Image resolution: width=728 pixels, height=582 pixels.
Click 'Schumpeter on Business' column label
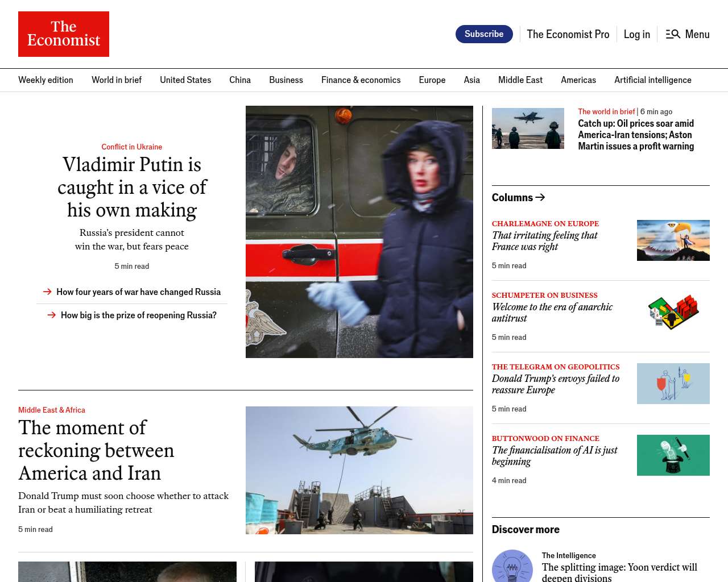coord(545,296)
